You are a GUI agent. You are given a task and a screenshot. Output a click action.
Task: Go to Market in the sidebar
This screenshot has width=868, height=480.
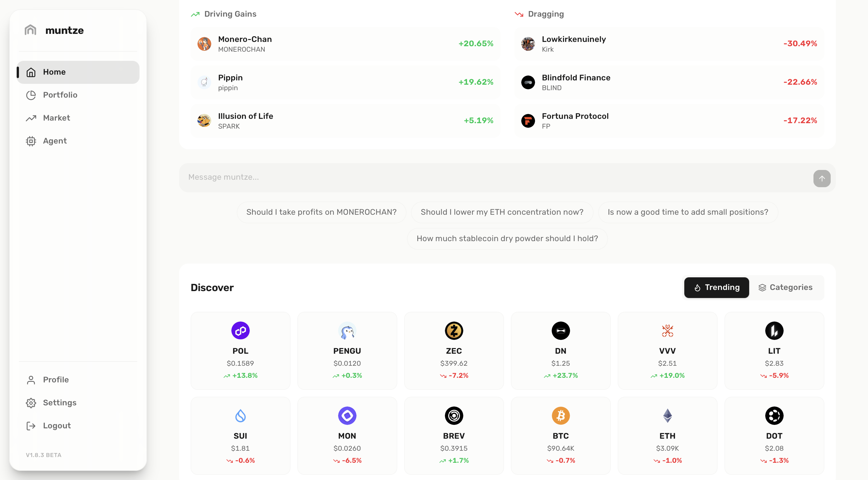tap(56, 118)
